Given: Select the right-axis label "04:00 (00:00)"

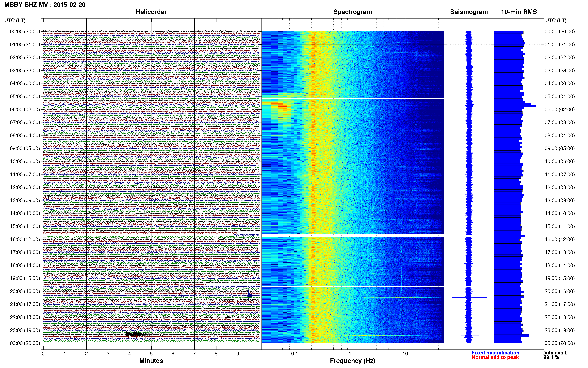Looking at the screenshot, I should pyautogui.click(x=560, y=83).
